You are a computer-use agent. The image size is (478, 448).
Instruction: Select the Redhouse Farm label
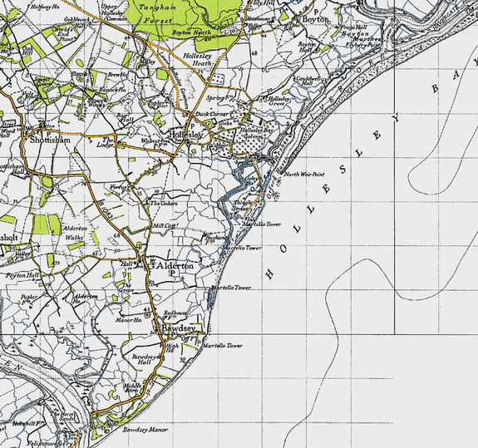175,315
